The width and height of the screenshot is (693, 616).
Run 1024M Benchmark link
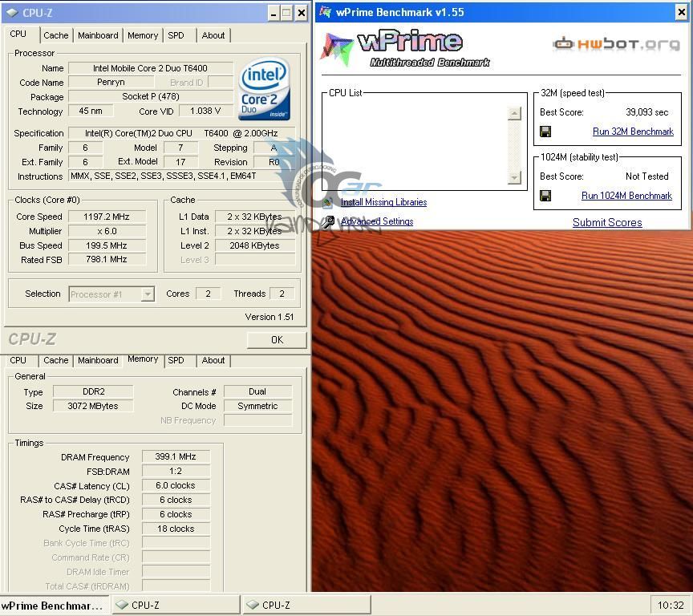[x=626, y=196]
